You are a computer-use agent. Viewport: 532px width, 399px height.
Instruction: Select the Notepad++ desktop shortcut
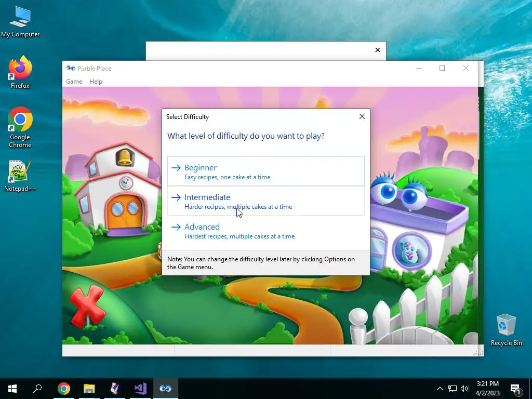tap(20, 176)
